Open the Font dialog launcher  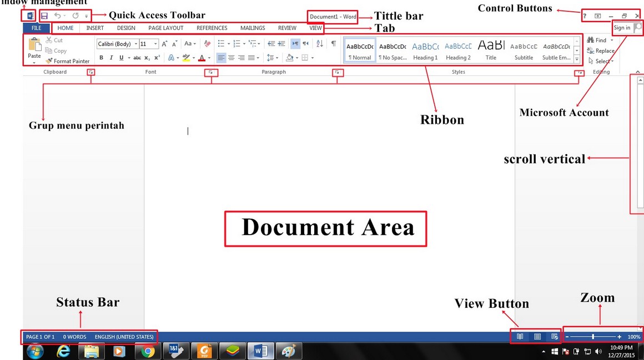pyautogui.click(x=211, y=72)
